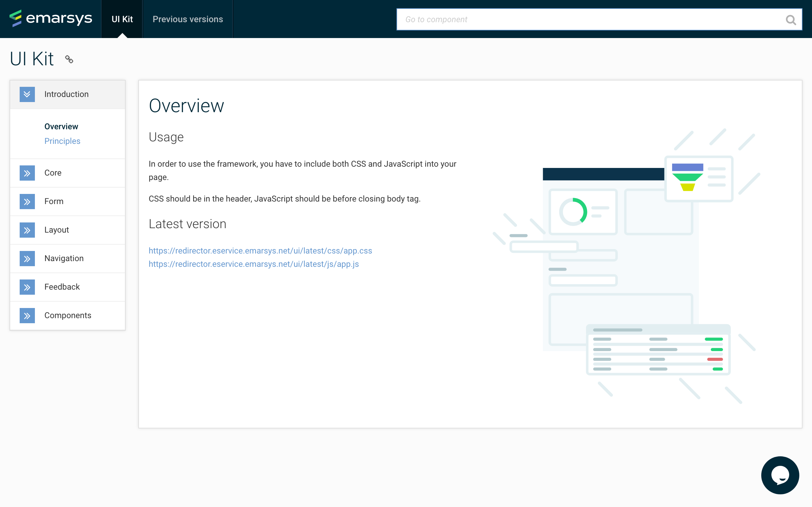
Task: Expand the Core section chevron
Action: tap(27, 173)
